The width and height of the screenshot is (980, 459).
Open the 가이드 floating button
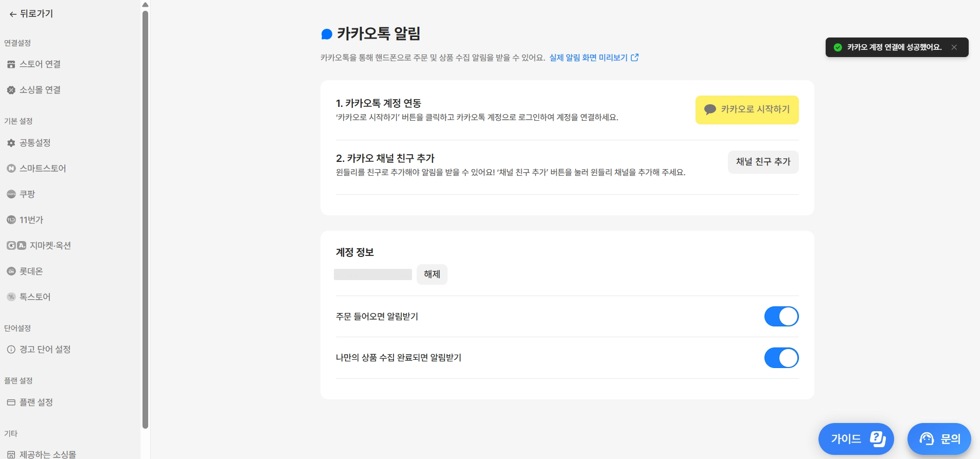(856, 439)
